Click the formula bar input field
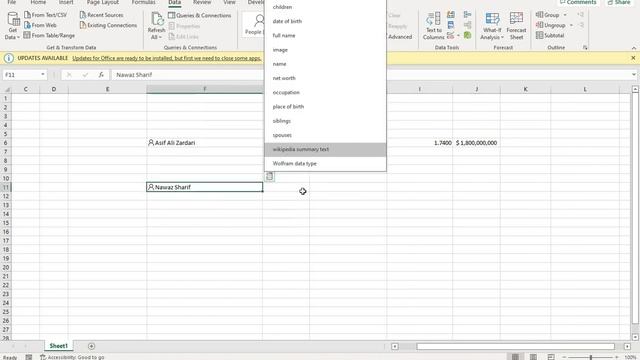Image resolution: width=640 pixels, height=360 pixels. 371,75
